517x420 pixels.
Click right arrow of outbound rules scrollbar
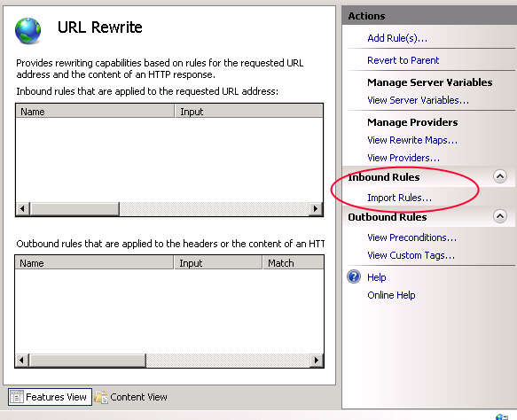[x=317, y=360]
